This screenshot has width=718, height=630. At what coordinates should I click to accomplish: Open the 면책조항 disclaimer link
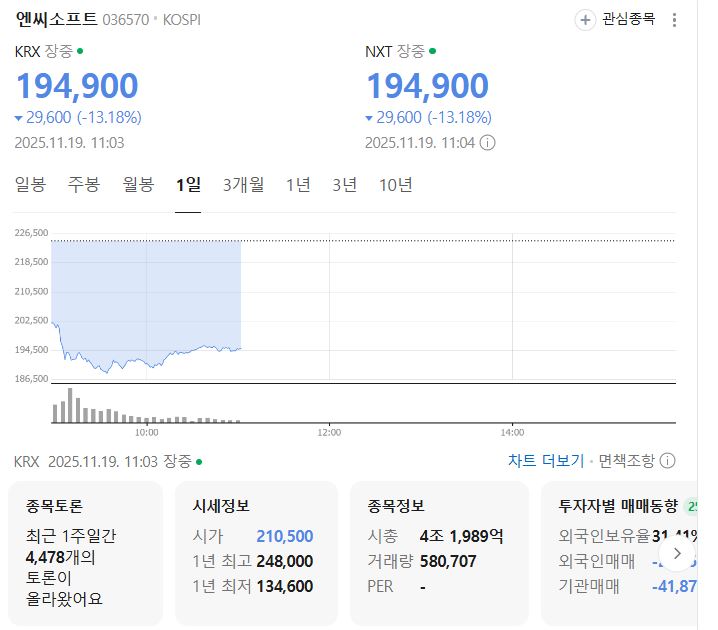(627, 461)
